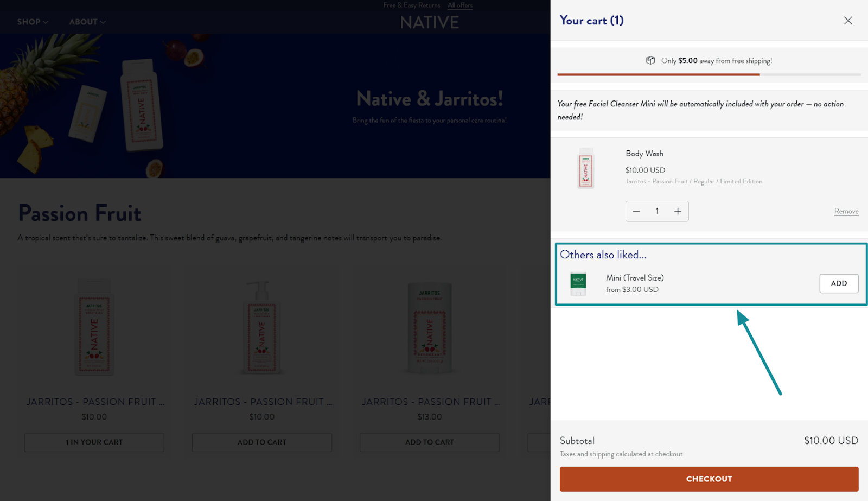Image resolution: width=868 pixels, height=501 pixels.
Task: Increase Body Wash quantity with plus icon
Action: point(678,211)
